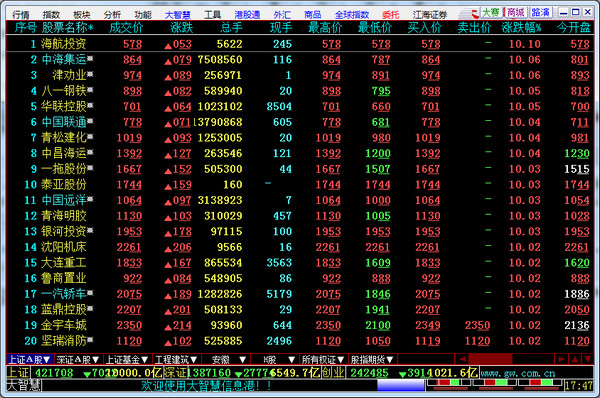
Task: Open the 江海证券 menu
Action: pos(430,15)
